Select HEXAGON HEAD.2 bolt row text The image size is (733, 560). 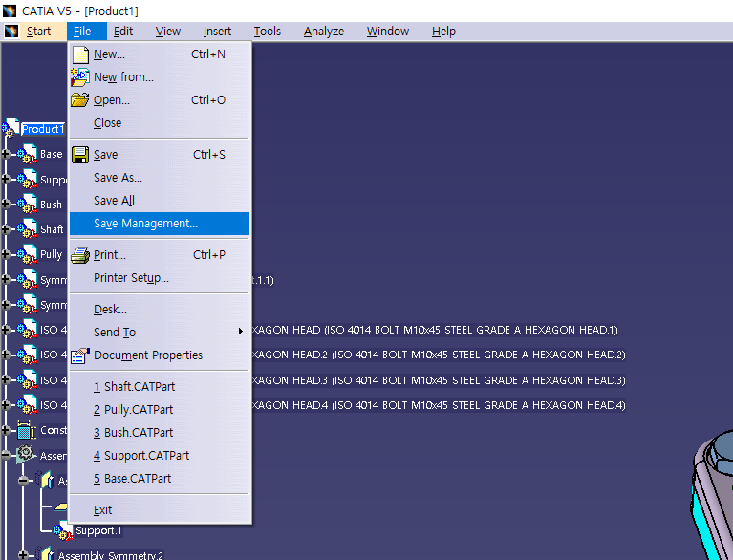coord(439,355)
